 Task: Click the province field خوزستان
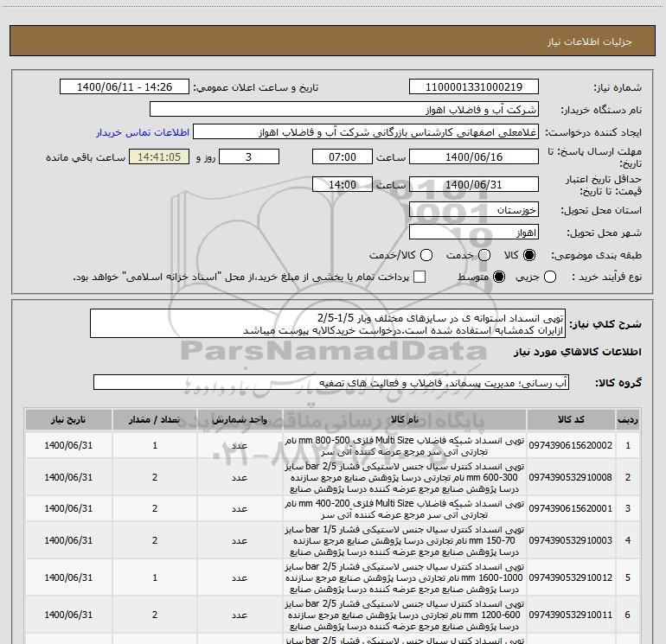click(x=474, y=210)
